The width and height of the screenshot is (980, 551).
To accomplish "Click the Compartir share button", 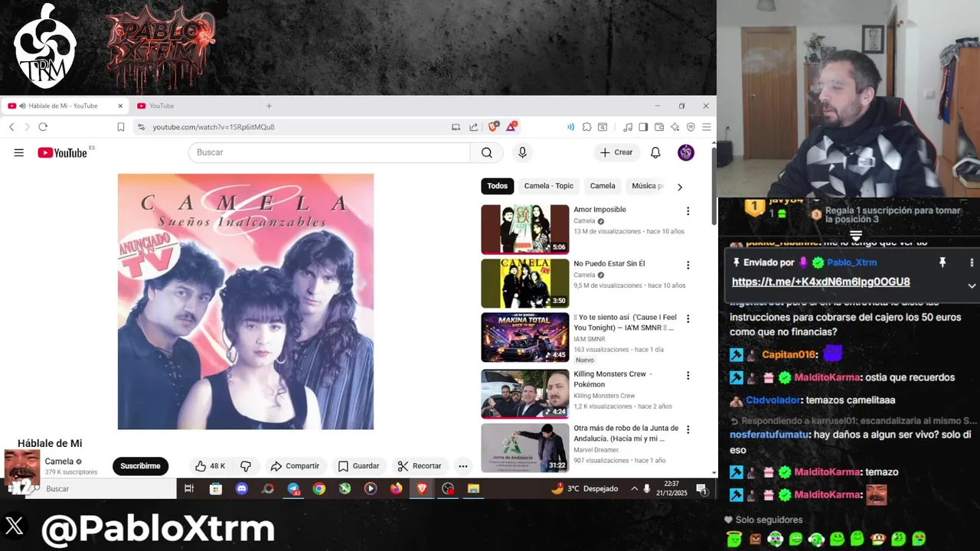I will click(295, 465).
